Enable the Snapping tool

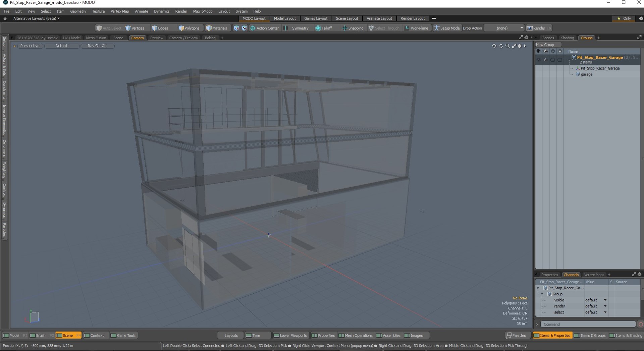353,28
